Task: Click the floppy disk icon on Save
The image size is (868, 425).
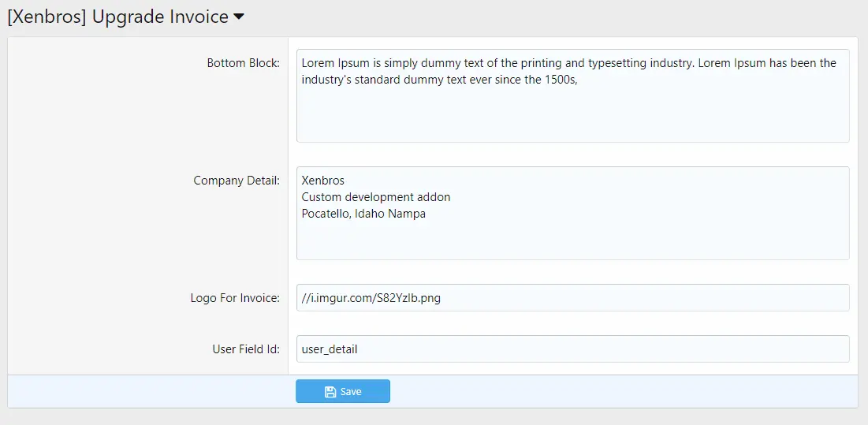Action: pos(330,392)
